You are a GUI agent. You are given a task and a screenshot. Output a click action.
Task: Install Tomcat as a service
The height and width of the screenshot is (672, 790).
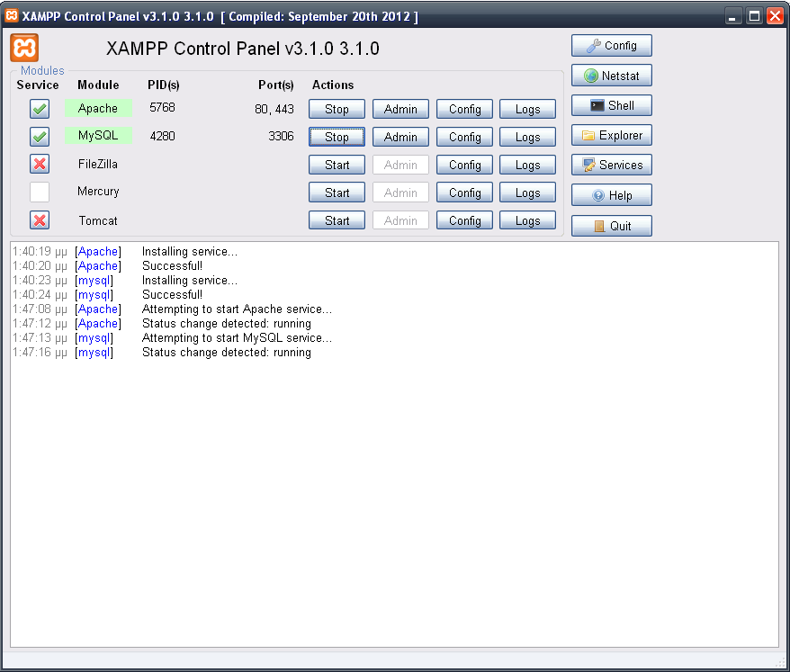tap(40, 220)
